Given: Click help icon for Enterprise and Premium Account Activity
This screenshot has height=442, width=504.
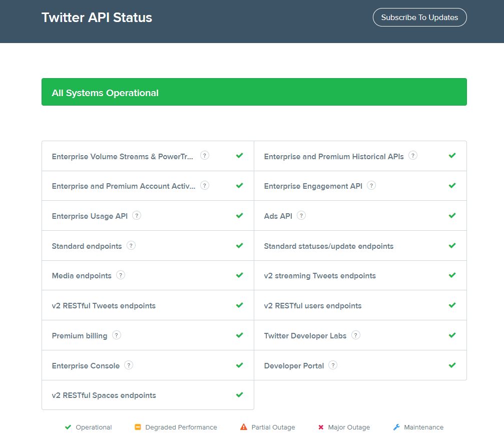Looking at the screenshot, I should tap(205, 186).
